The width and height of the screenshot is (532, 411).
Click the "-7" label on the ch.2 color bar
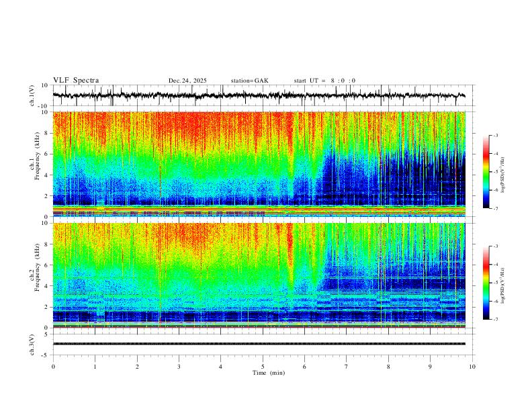(x=496, y=319)
